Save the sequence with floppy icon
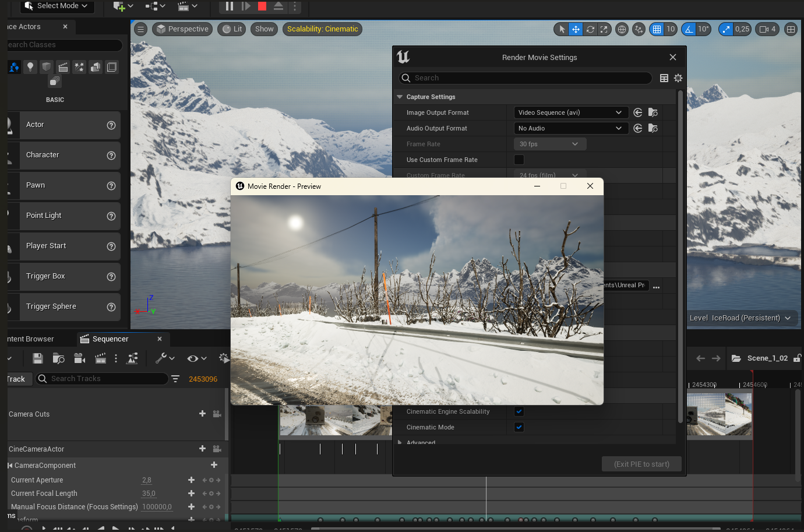 (x=38, y=358)
